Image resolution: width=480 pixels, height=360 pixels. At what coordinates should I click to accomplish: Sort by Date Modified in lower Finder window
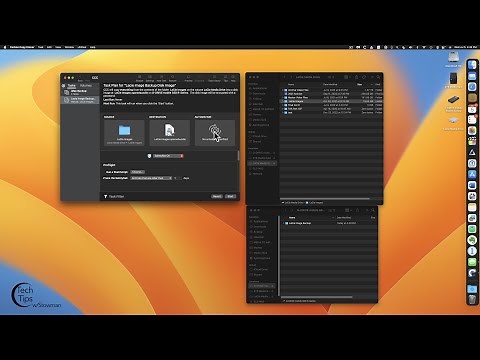344,217
